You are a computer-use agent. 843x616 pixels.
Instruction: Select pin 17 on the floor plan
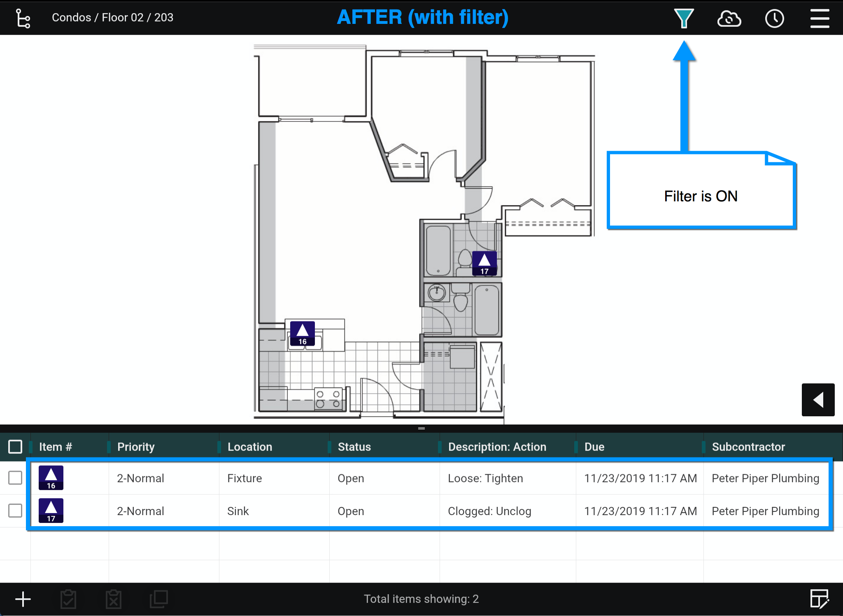484,263
